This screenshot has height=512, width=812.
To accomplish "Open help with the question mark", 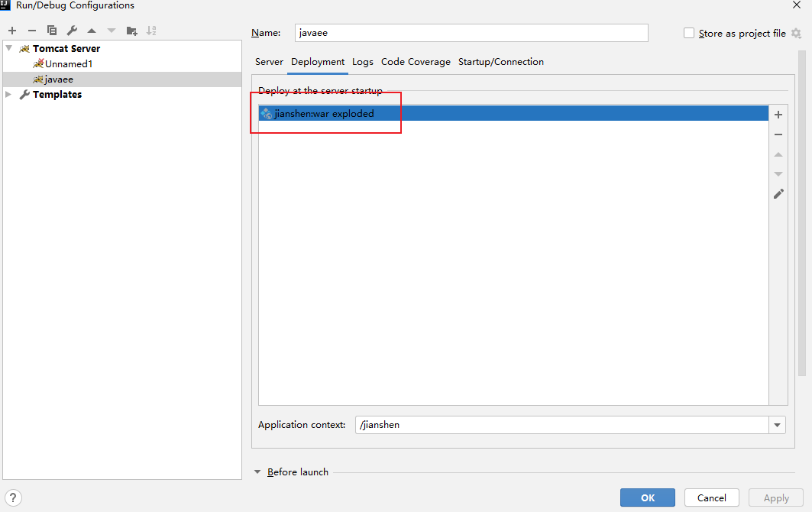I will point(13,498).
